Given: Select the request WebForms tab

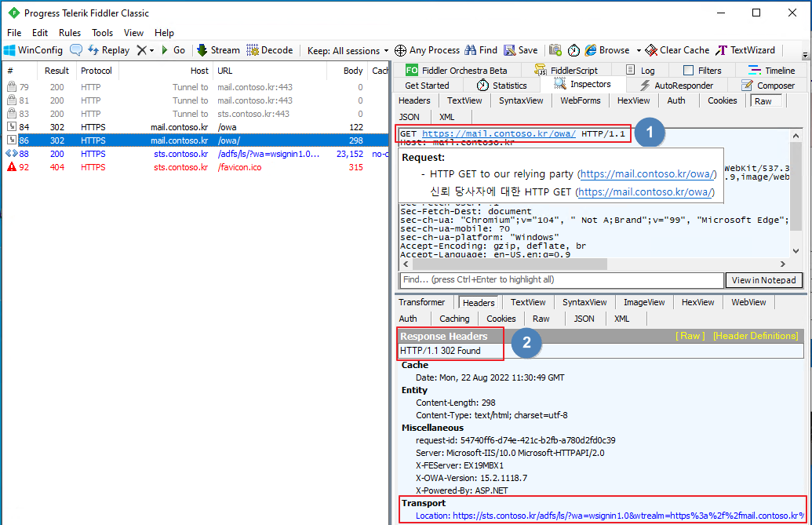Looking at the screenshot, I should point(581,100).
